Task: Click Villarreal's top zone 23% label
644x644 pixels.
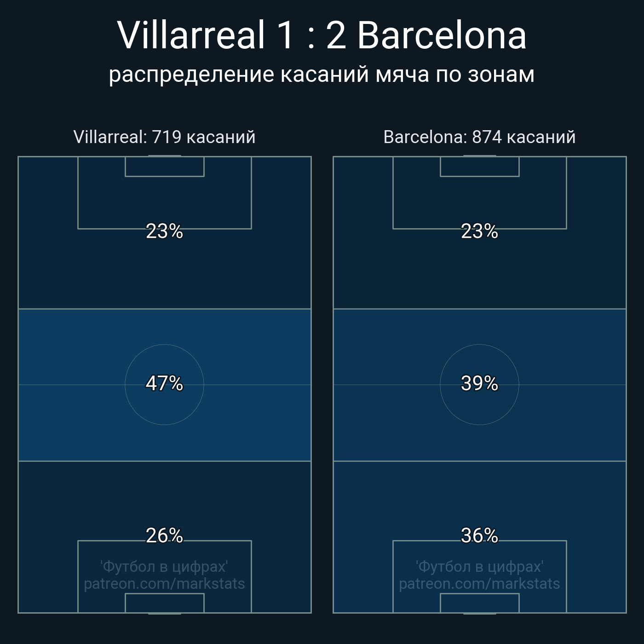Action: point(164,231)
